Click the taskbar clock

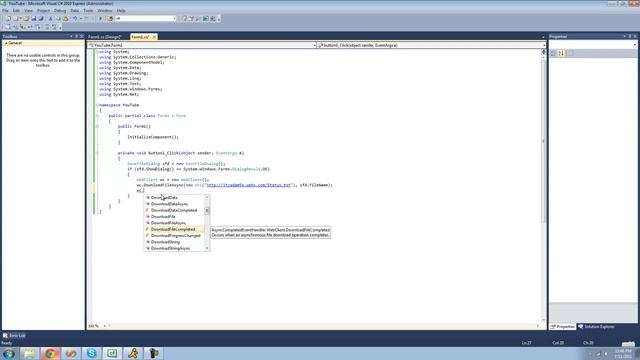623,353
